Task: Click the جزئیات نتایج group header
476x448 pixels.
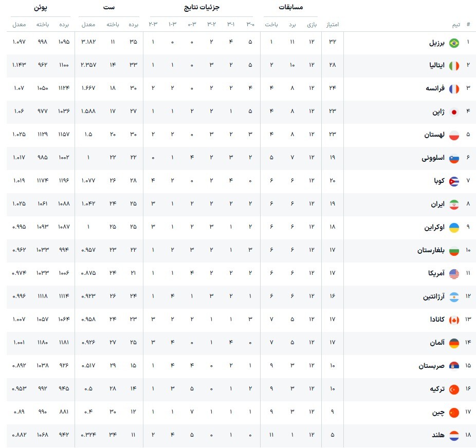Action: tap(201, 7)
